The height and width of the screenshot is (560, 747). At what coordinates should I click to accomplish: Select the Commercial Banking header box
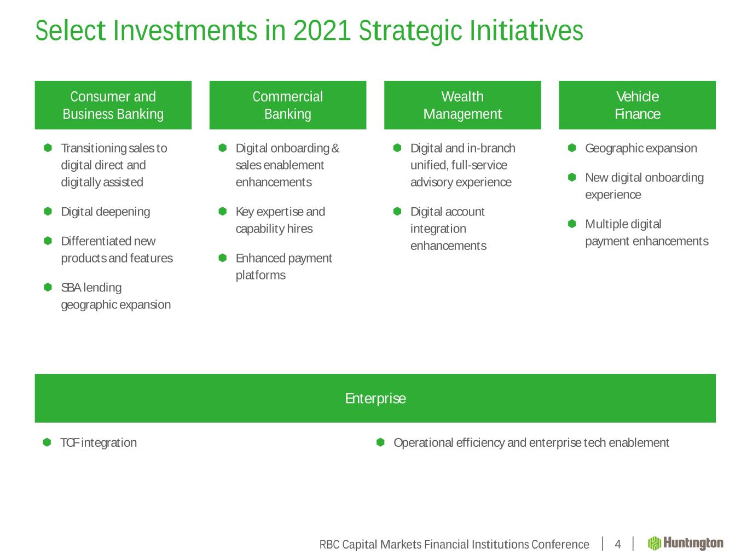pyautogui.click(x=287, y=105)
